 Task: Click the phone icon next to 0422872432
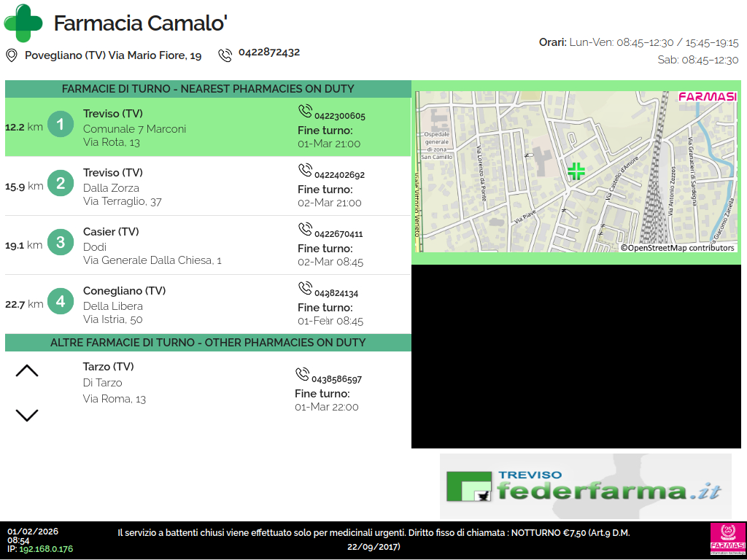pyautogui.click(x=225, y=55)
